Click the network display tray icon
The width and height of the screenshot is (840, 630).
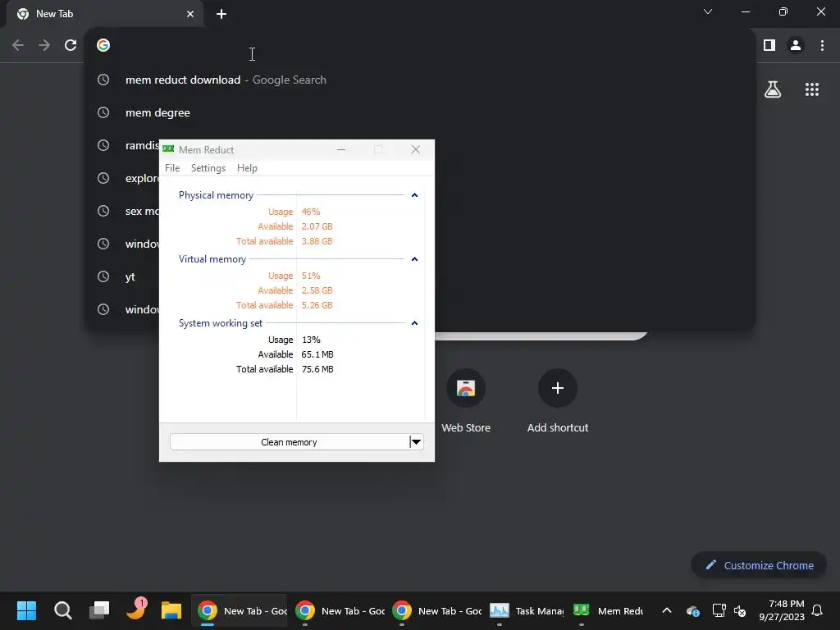719,610
